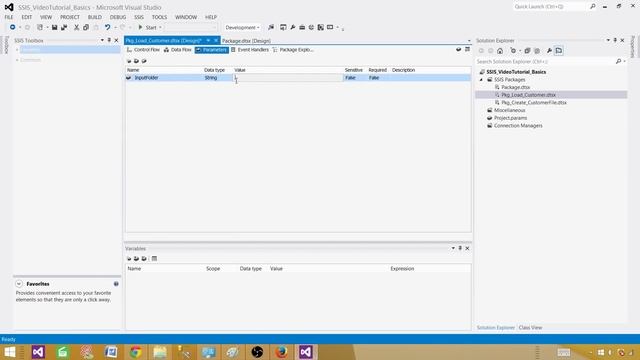The height and width of the screenshot is (360, 640).
Task: Switch to the Control Flow tab
Action: click(143, 50)
